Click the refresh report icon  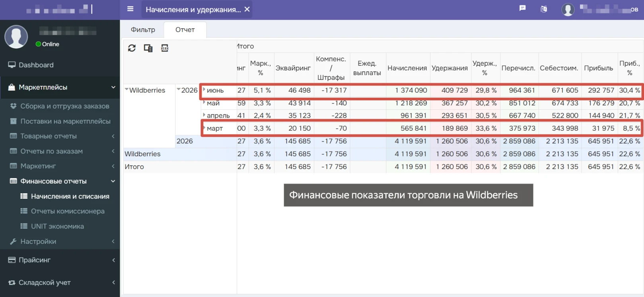point(132,48)
